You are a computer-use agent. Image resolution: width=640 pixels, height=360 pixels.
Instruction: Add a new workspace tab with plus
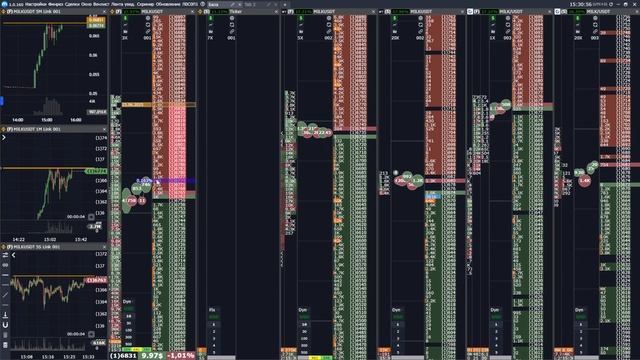click(285, 4)
